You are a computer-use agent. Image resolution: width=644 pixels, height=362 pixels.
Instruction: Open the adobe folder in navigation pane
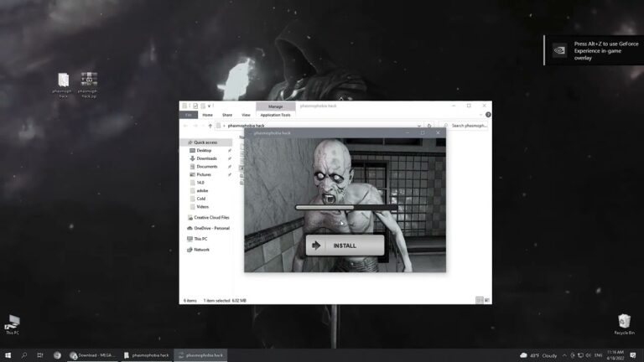[202, 191]
